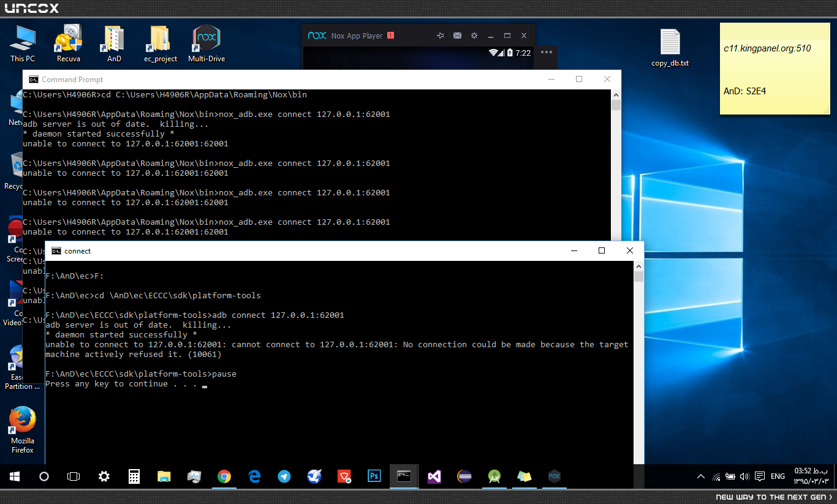This screenshot has width=837, height=504.
Task: Minimize the Nox App Player window
Action: click(491, 36)
